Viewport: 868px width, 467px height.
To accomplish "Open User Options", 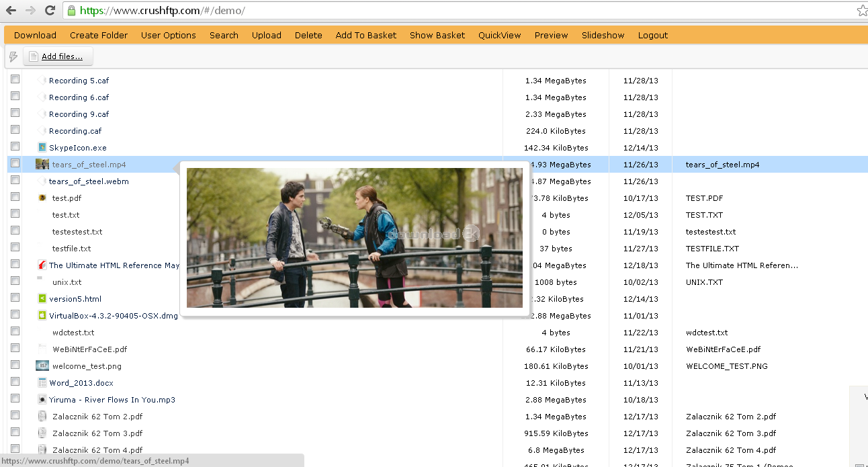I will (169, 36).
